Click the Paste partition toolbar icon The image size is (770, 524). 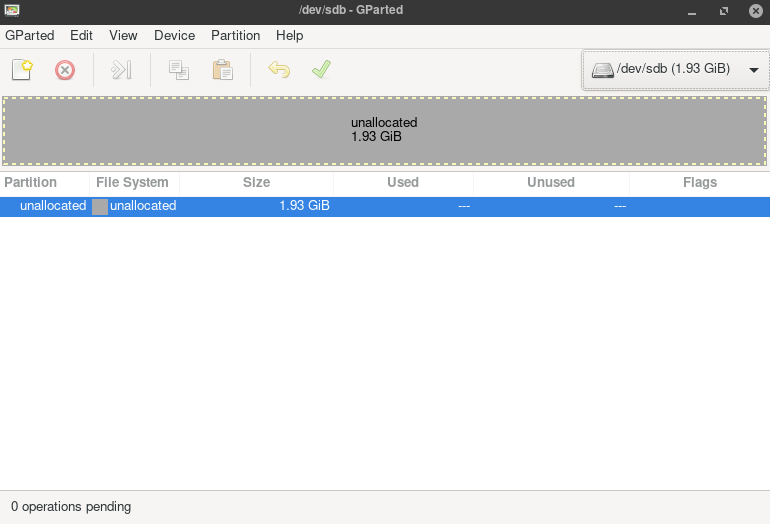(222, 70)
